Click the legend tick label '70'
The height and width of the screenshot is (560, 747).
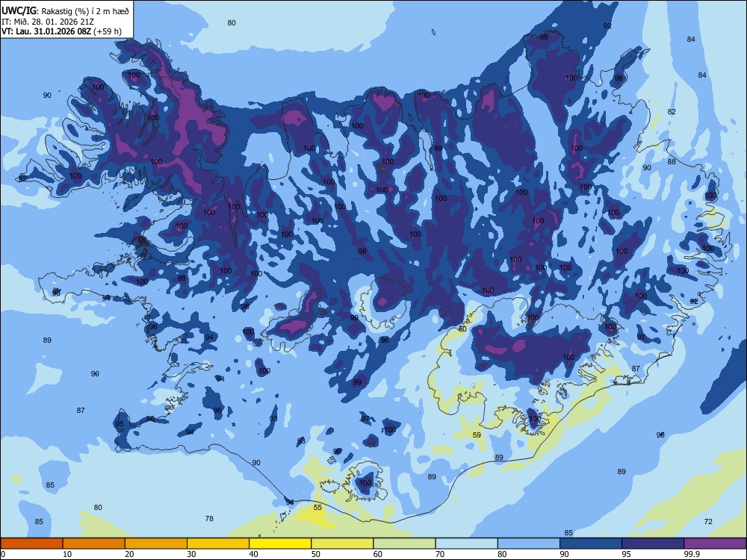(x=440, y=554)
